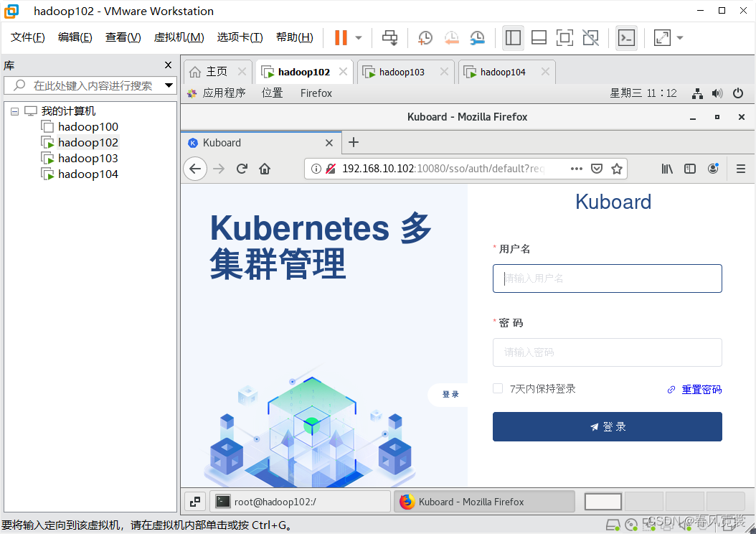
Task: Open the snapshot manager icon
Action: 477,37
